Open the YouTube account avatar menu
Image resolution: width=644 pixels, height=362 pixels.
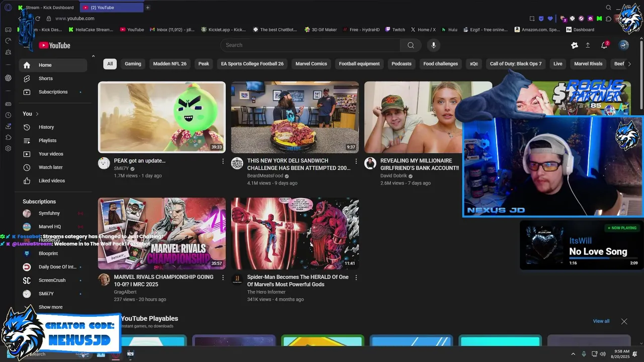(x=623, y=45)
